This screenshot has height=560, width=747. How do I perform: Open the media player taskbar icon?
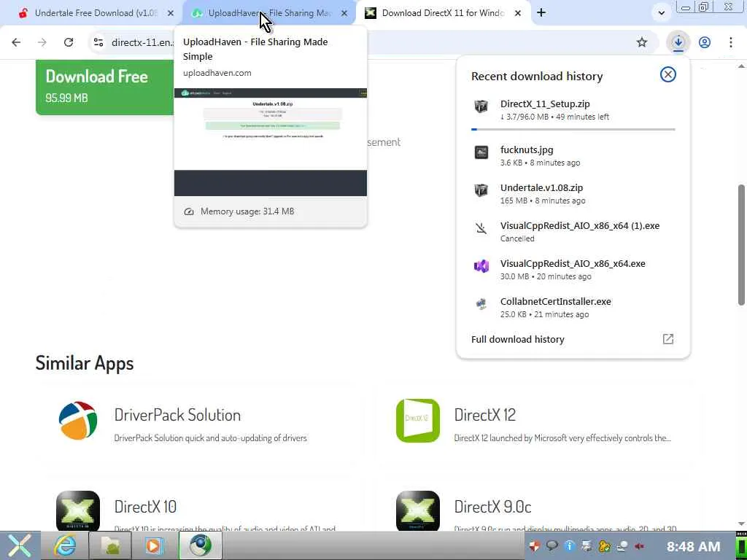pyautogui.click(x=154, y=545)
